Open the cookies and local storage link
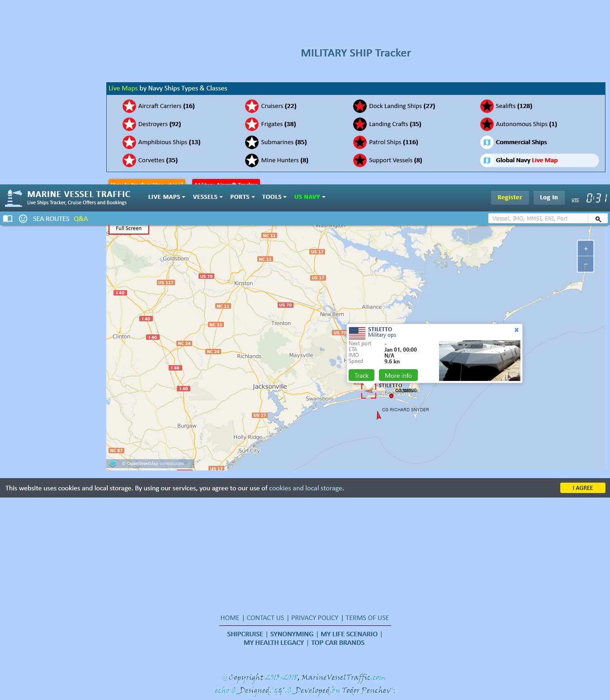This screenshot has width=610, height=700. (x=306, y=488)
